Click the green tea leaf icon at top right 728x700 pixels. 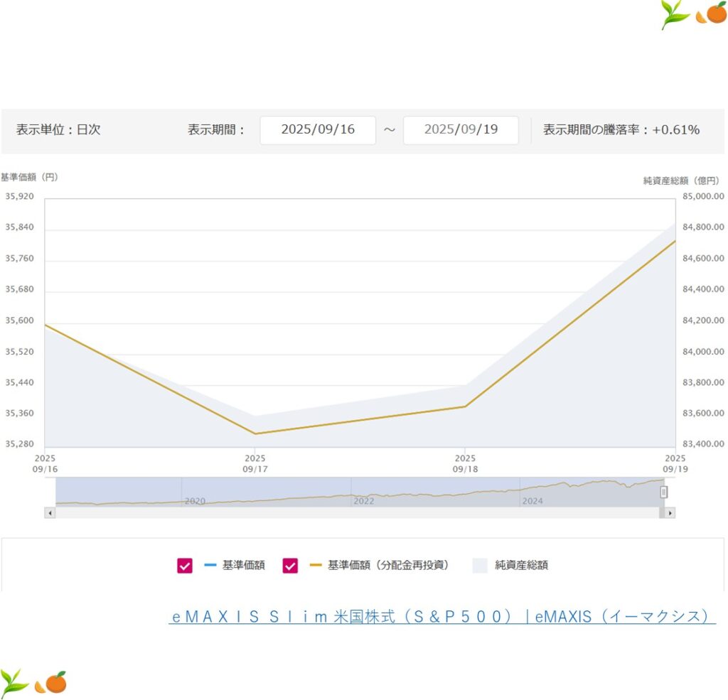pyautogui.click(x=675, y=14)
